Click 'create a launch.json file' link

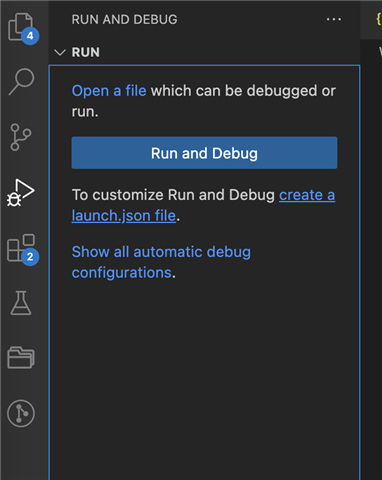[x=203, y=205]
